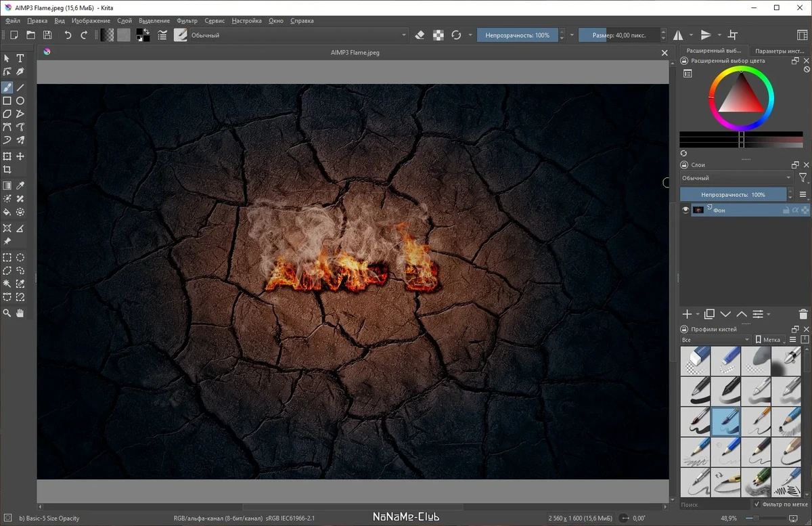Select the Transform tool
This screenshot has height=526, width=812.
coord(7,156)
